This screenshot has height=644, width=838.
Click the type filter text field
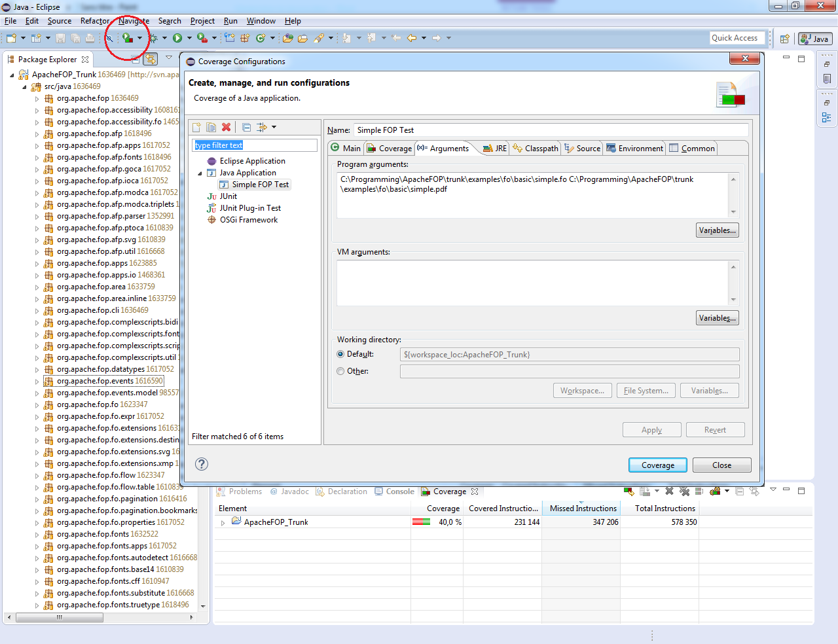[x=255, y=145]
